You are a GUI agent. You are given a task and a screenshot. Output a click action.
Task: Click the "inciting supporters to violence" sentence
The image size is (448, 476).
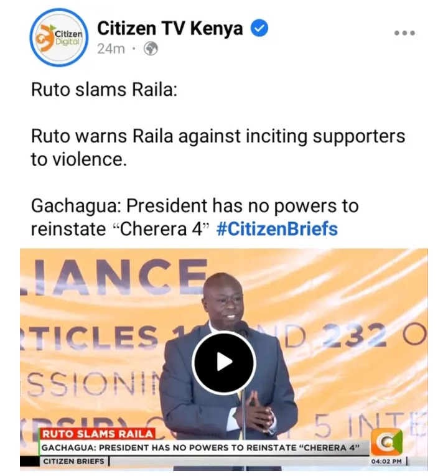[218, 147]
